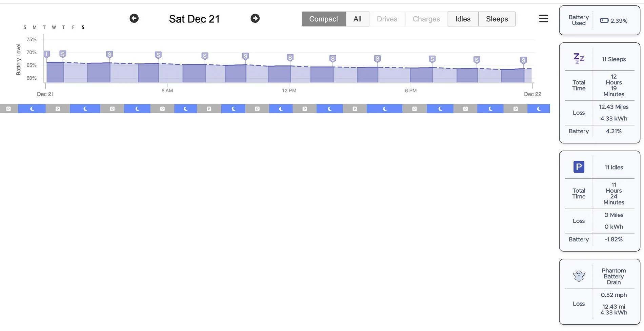This screenshot has height=331, width=644.
Task: Switch to the All view
Action: tap(357, 19)
